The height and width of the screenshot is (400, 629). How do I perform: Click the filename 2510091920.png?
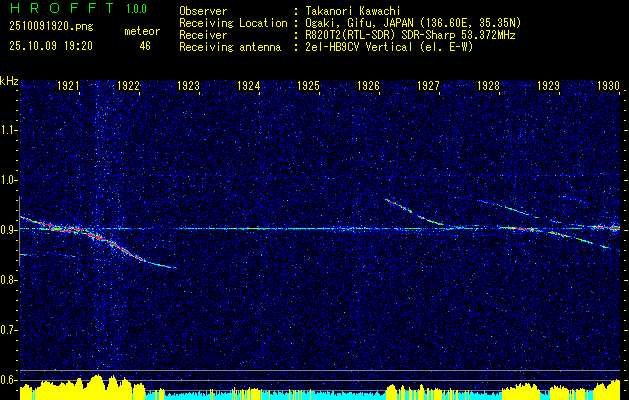[51, 27]
